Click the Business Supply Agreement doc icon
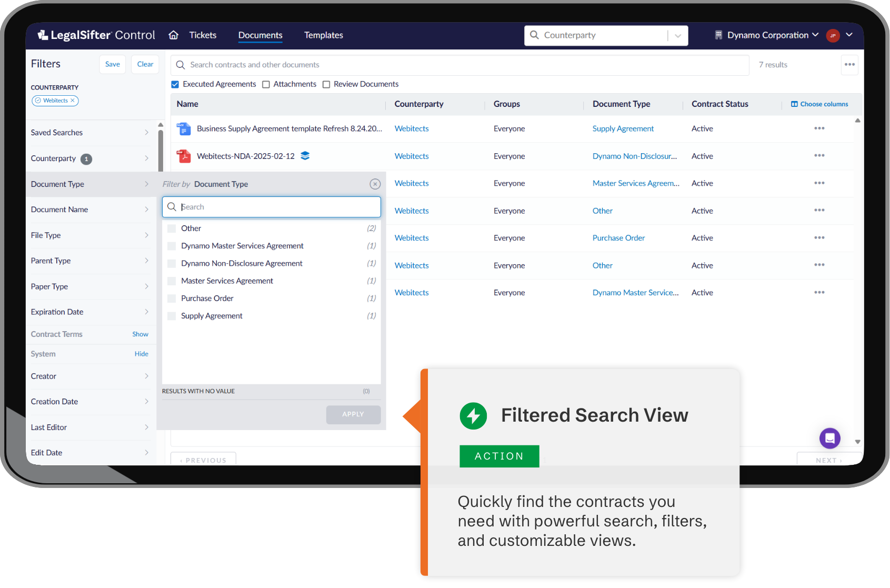 (184, 128)
